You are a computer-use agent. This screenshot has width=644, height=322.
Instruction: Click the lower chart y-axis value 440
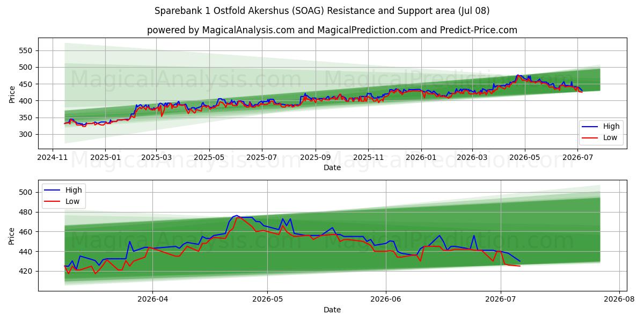[x=27, y=252]
